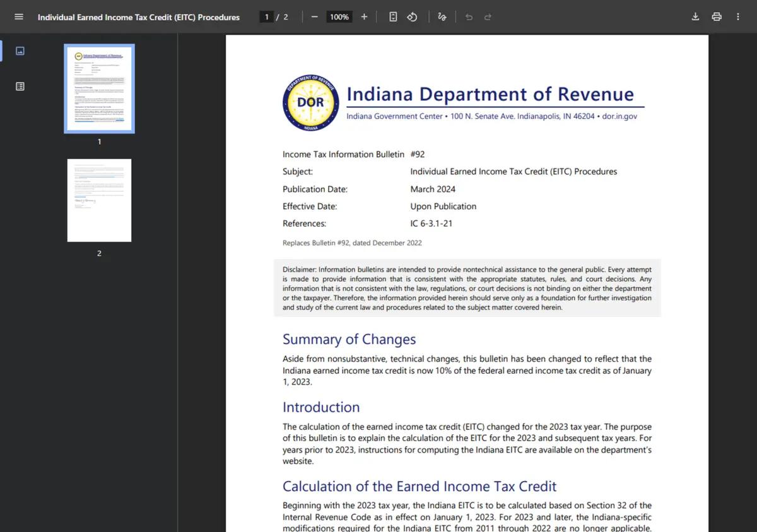Click the Income Tax Information Bulletin label
This screenshot has width=757, height=532.
coord(343,154)
